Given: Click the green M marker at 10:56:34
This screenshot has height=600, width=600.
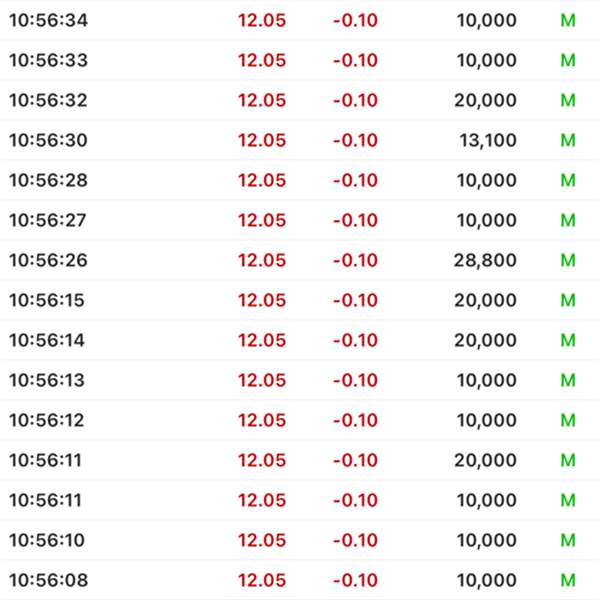Looking at the screenshot, I should tap(568, 20).
